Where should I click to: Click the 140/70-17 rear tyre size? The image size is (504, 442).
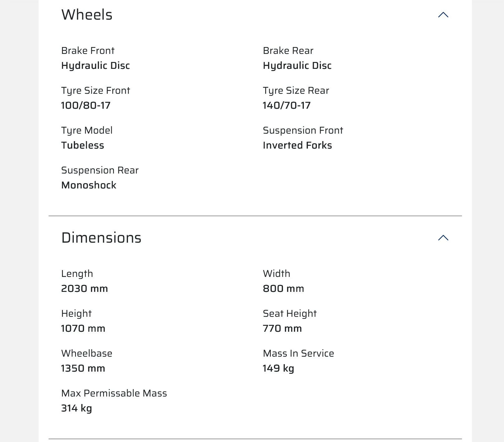pos(287,105)
